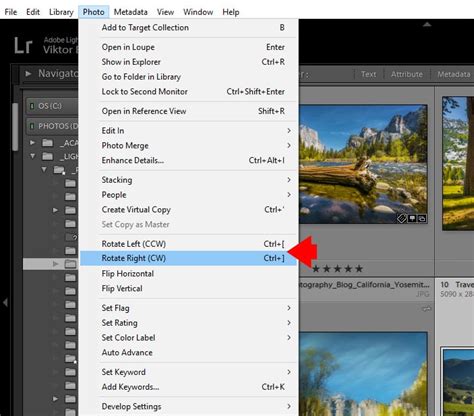The image size is (474, 416).
Task: Toggle Auto Advance option
Action: tap(188, 352)
